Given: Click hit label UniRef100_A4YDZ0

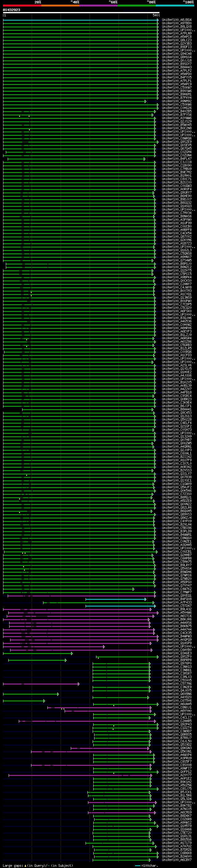Looking at the screenshot, I should coord(177,697).
